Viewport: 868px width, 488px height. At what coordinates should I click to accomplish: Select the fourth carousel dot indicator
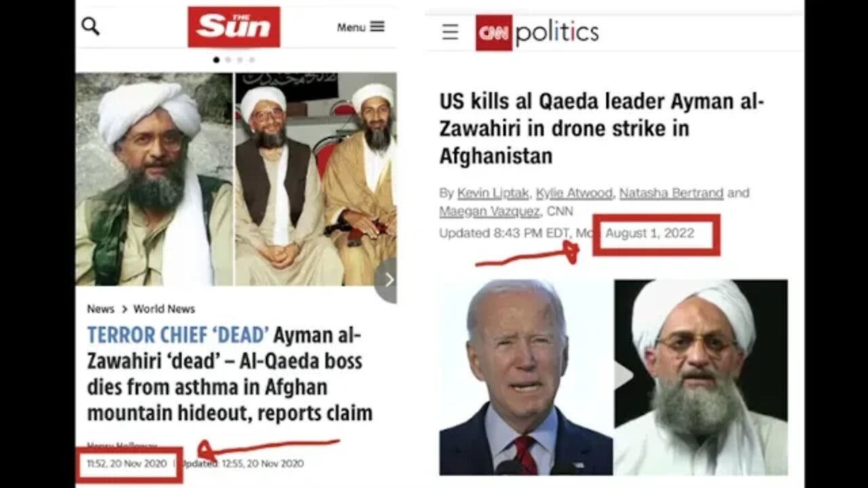point(252,60)
